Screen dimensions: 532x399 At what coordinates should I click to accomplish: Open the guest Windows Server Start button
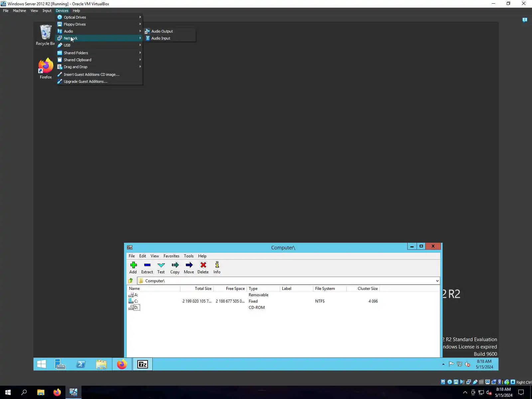point(42,364)
